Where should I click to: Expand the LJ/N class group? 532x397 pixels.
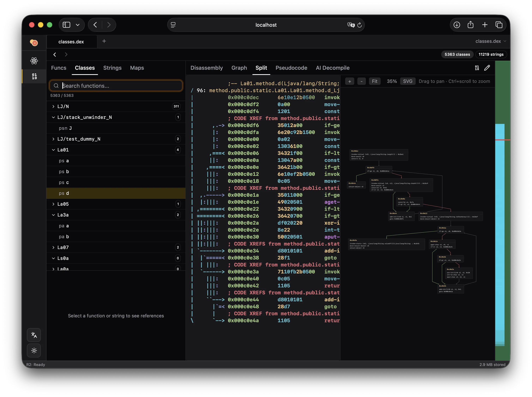[53, 107]
